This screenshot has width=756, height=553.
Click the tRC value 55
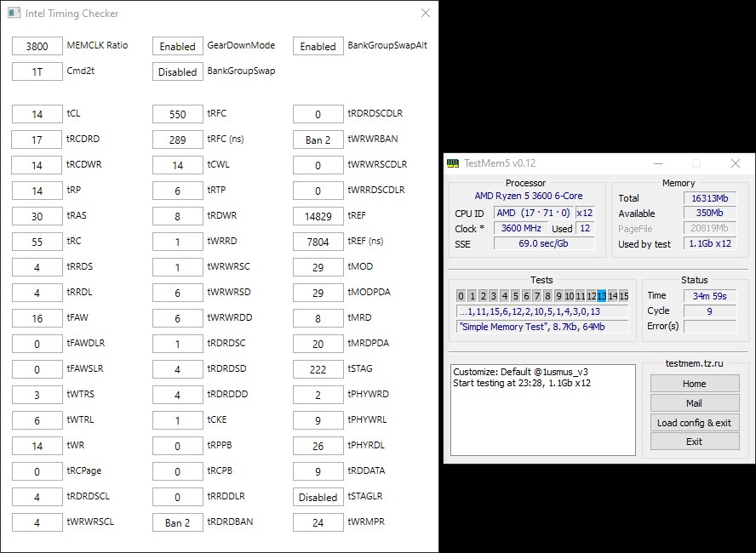(x=37, y=242)
